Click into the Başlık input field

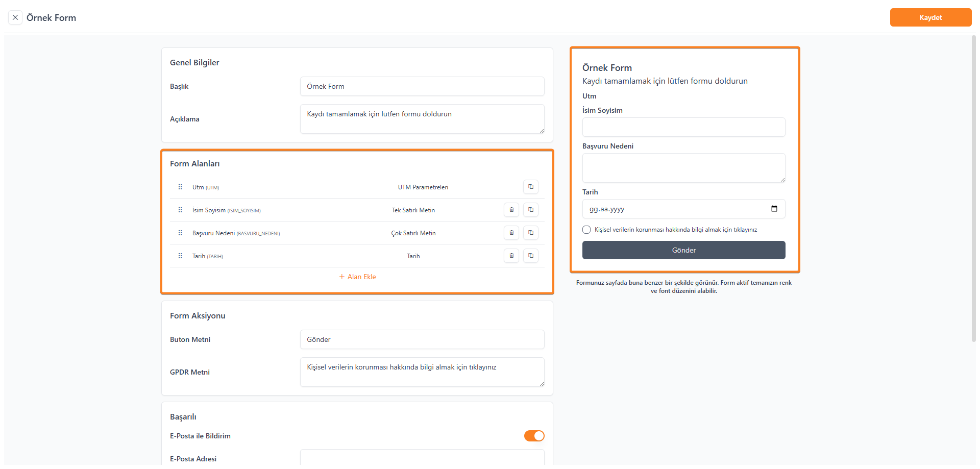click(422, 86)
